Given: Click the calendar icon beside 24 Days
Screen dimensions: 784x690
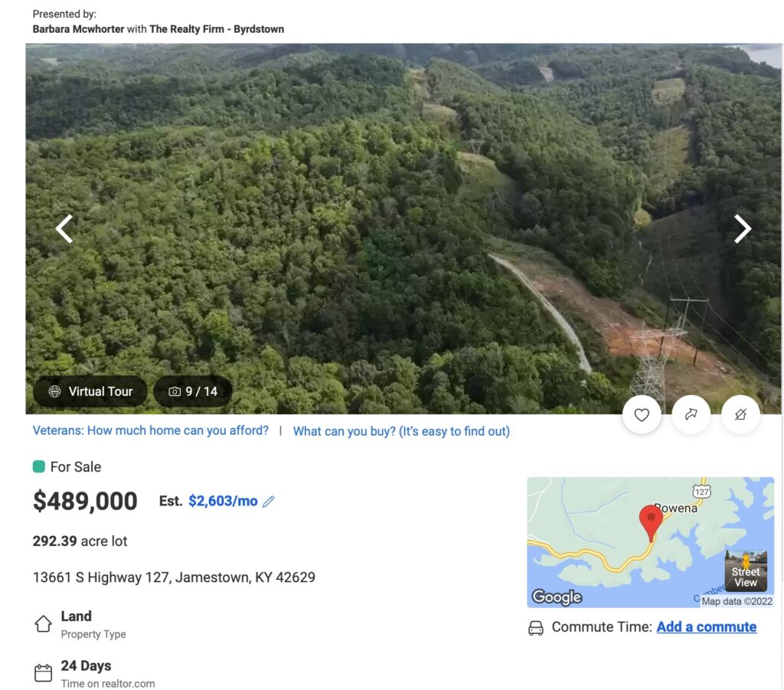Looking at the screenshot, I should (x=43, y=673).
